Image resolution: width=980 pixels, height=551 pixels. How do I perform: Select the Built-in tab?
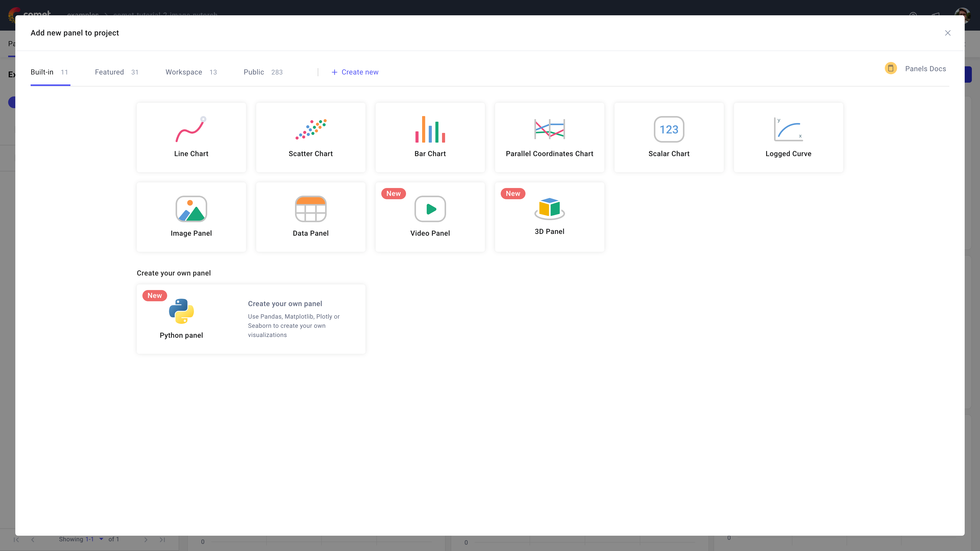click(x=42, y=72)
